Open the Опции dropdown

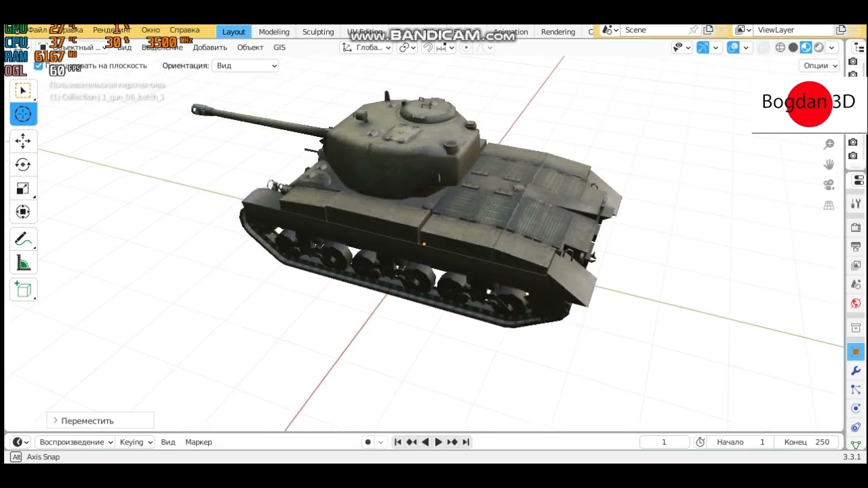819,66
